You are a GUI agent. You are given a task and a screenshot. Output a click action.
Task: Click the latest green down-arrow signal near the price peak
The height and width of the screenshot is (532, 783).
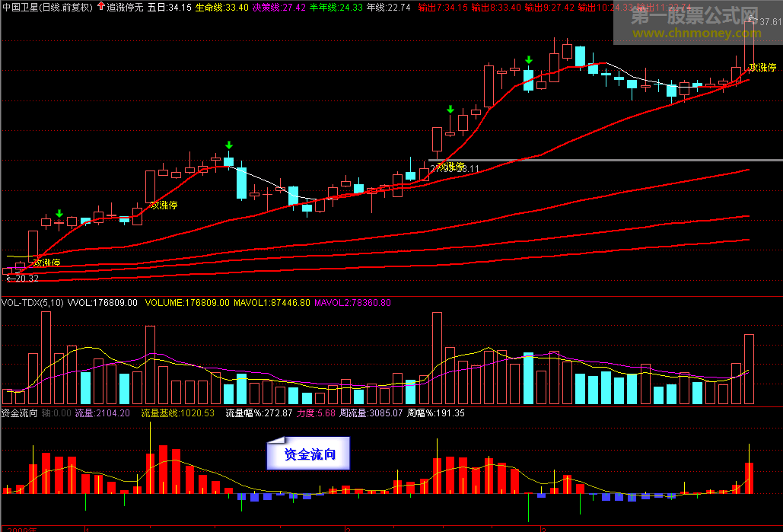(x=528, y=60)
